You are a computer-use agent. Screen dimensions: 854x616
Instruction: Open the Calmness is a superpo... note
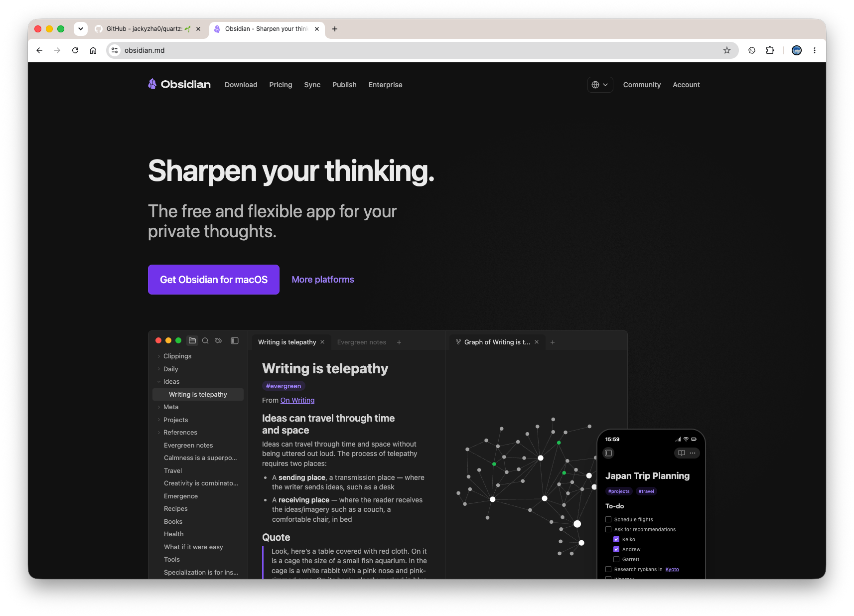[200, 458]
